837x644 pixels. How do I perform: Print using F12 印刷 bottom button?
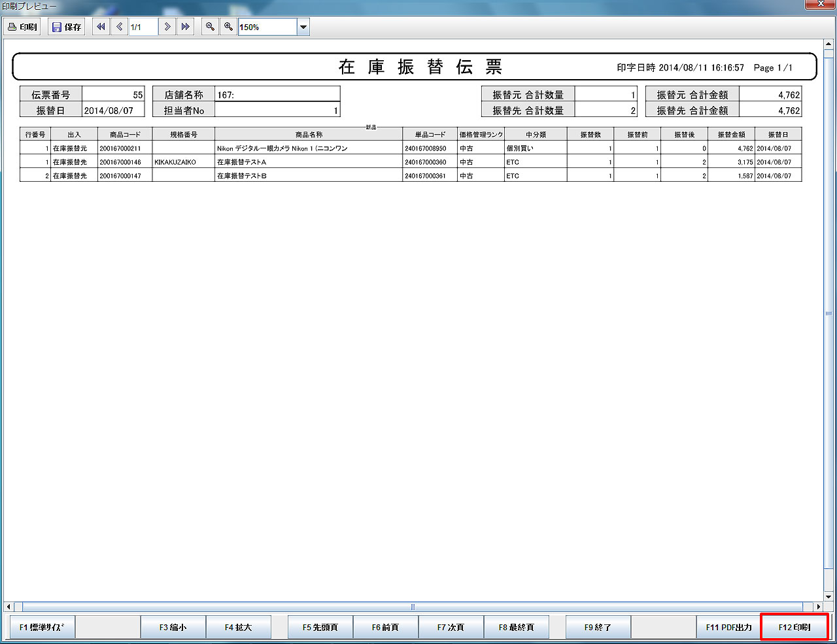[x=794, y=627]
